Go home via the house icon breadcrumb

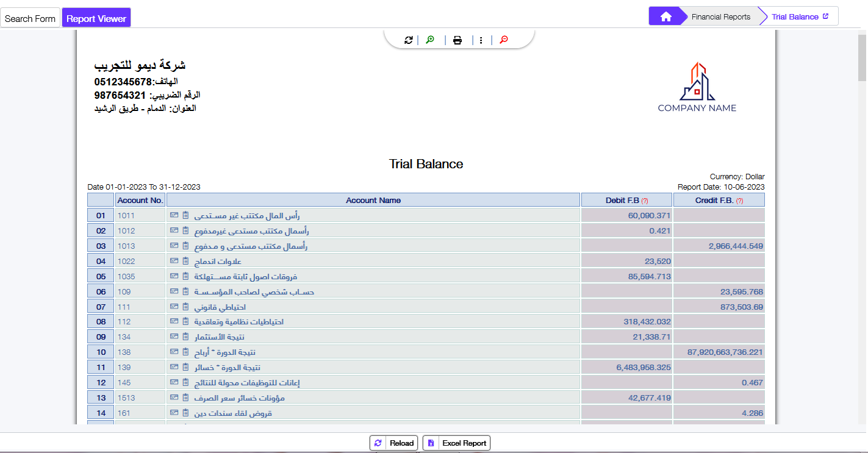pyautogui.click(x=666, y=17)
